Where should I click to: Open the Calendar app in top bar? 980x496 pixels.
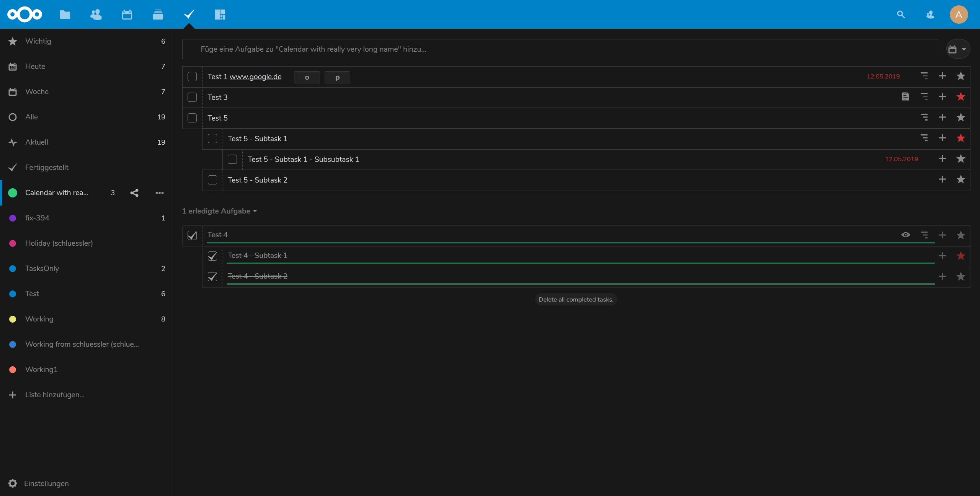point(127,15)
